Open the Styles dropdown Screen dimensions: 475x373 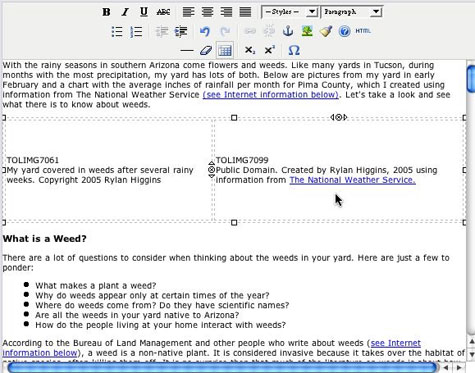[290, 12]
